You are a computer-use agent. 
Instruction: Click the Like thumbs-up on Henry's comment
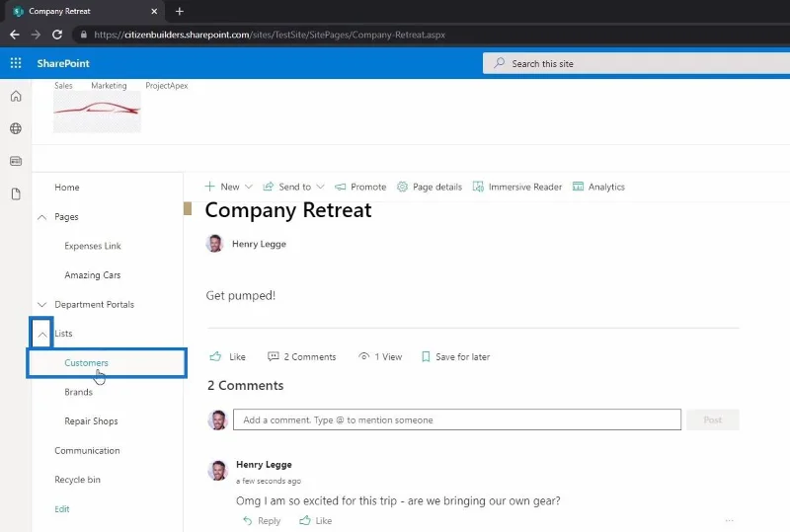click(305, 520)
